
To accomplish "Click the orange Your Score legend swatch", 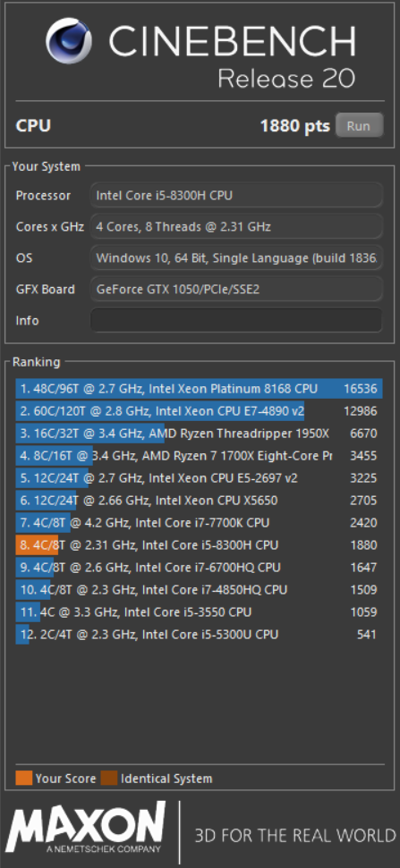I will coord(24,779).
